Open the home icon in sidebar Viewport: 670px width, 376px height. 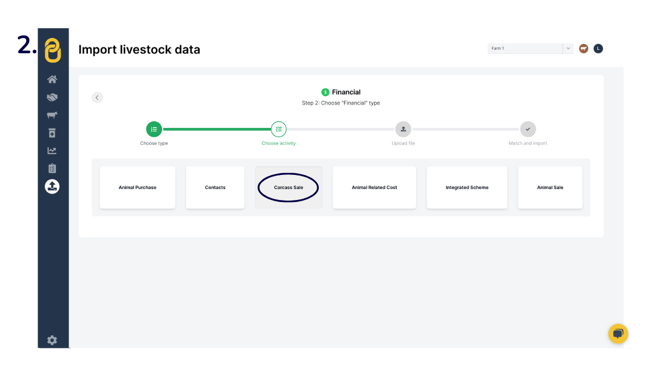point(52,79)
